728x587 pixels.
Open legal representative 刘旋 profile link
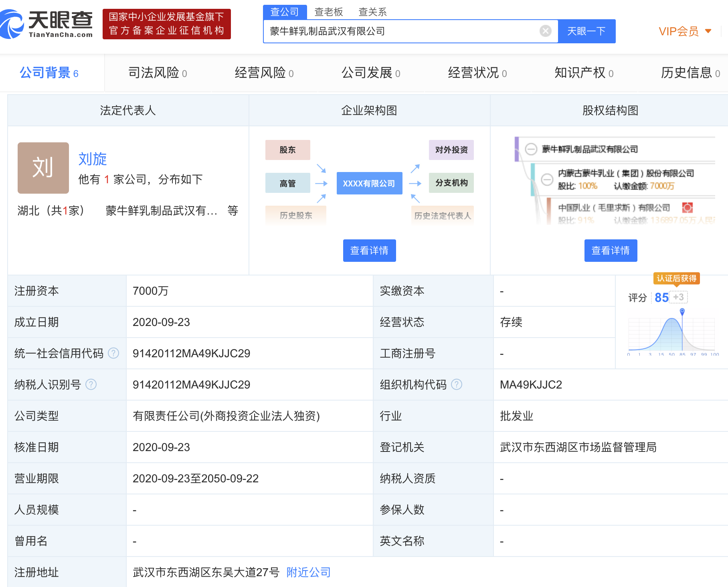point(93,159)
